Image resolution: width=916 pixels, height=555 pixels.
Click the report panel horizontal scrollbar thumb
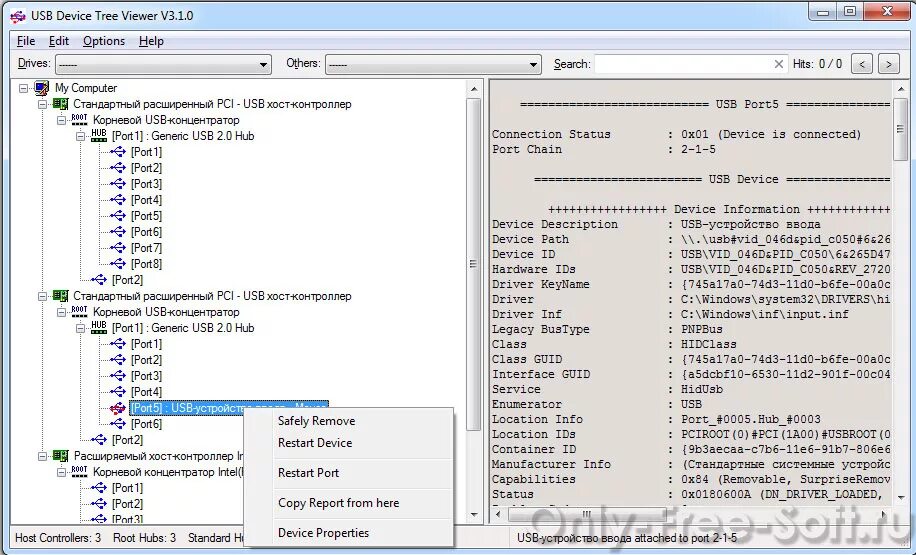(x=587, y=515)
